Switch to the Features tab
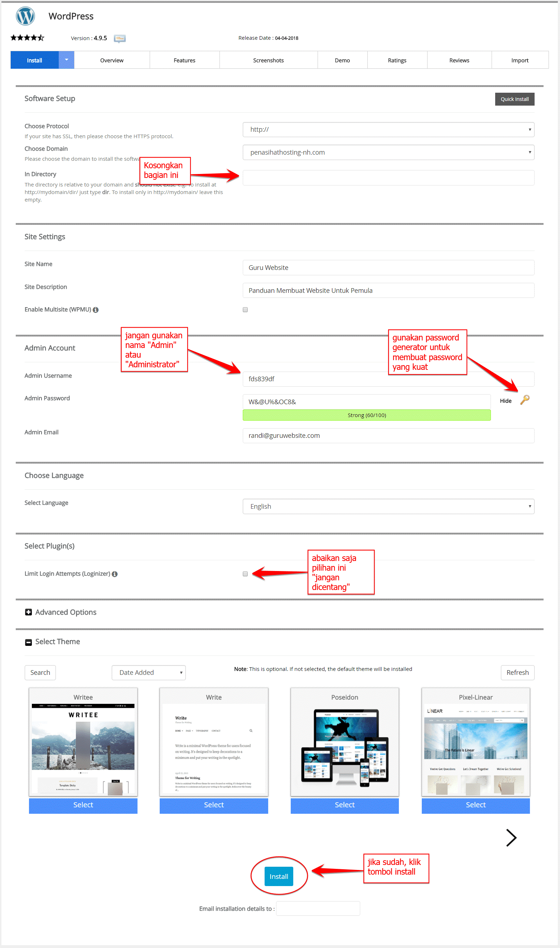The height and width of the screenshot is (948, 560). pos(184,60)
